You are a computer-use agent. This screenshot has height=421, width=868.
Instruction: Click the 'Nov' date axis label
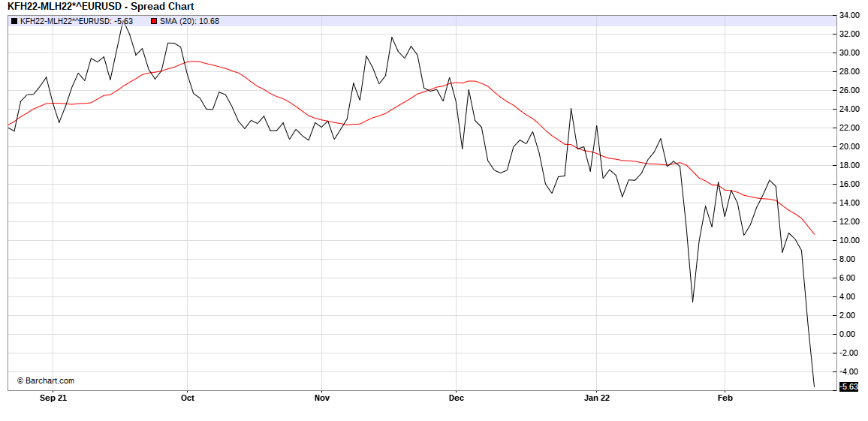tap(321, 398)
